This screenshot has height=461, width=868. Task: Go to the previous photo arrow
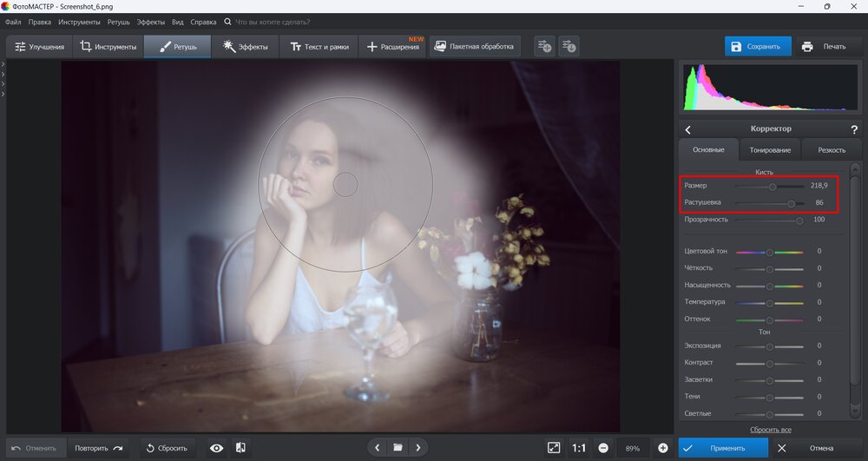377,448
